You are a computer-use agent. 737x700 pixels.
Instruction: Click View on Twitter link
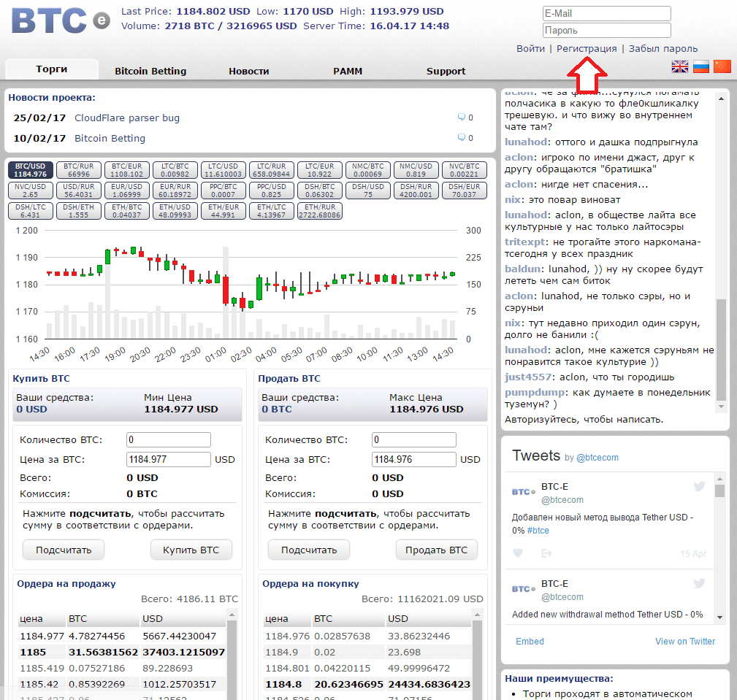685,642
